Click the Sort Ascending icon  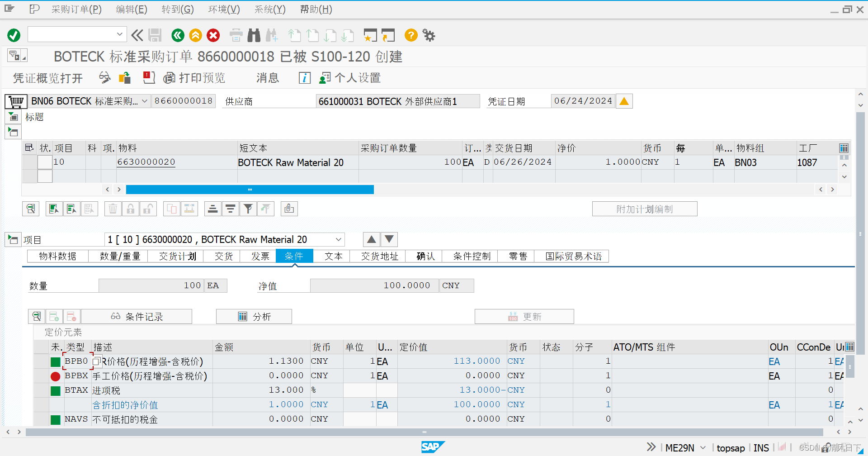tap(212, 209)
